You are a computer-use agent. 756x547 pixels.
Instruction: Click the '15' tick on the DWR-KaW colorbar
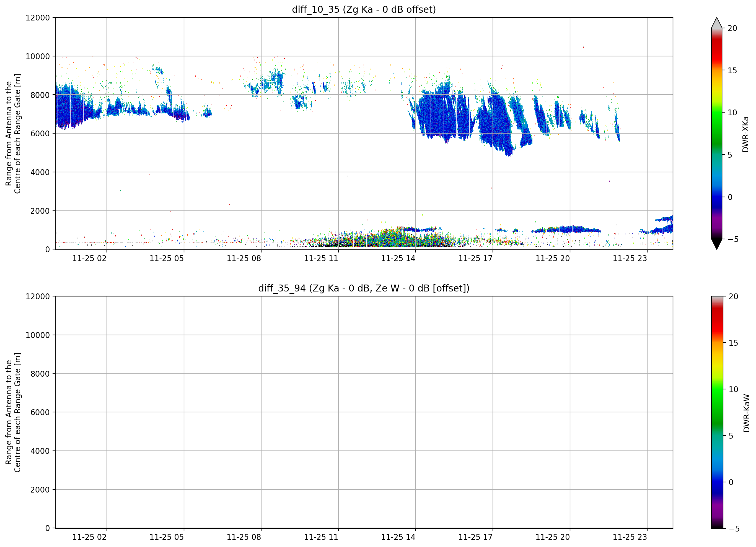tap(733, 343)
